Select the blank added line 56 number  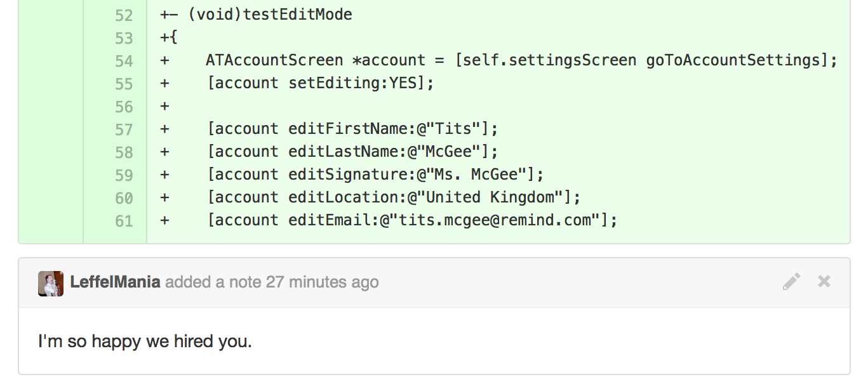[x=124, y=107]
